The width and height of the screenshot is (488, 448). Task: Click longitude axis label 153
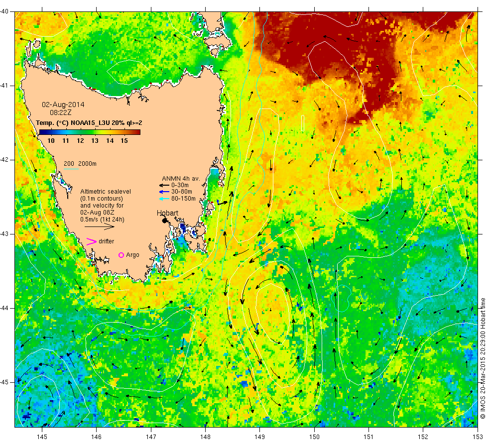click(x=478, y=437)
